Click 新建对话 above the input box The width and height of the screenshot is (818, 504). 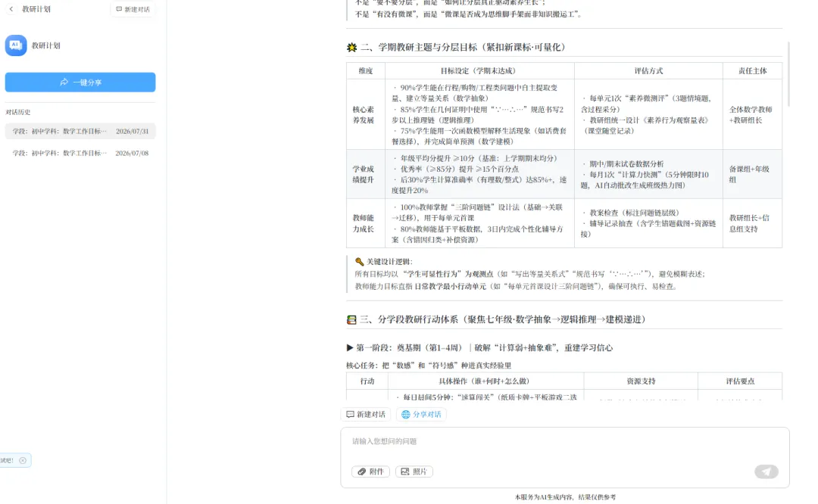366,415
